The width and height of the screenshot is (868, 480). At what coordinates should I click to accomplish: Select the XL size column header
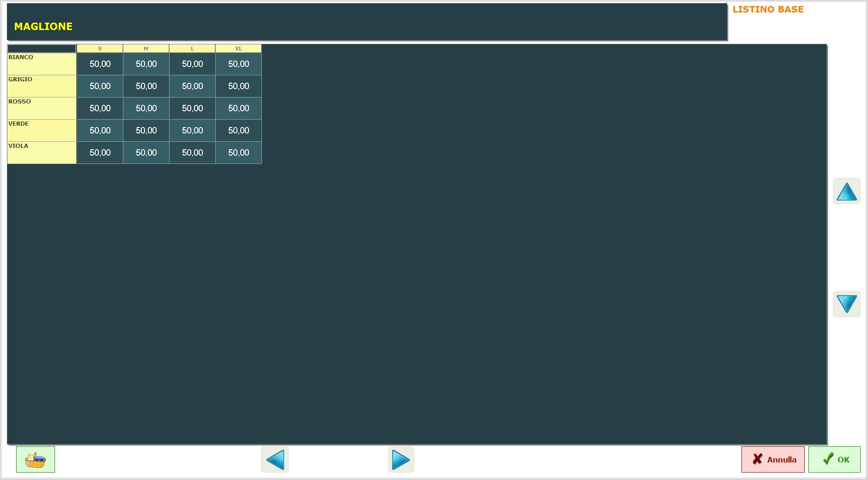tap(238, 49)
